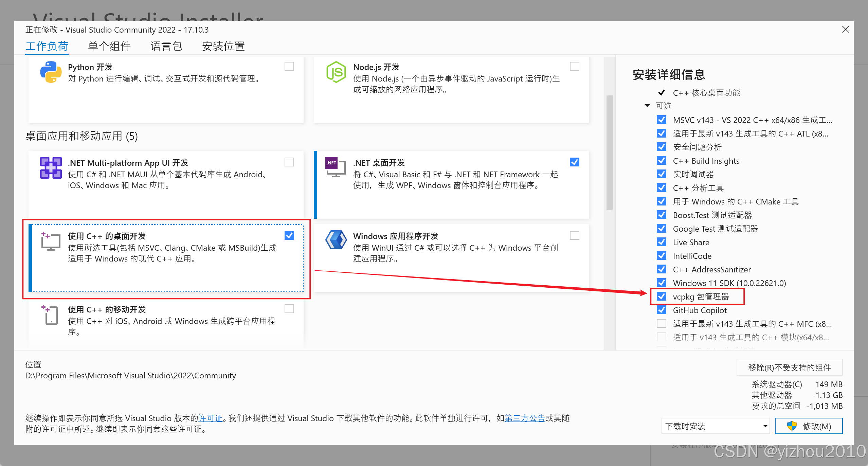Uncheck 实时调试器 component
The image size is (868, 466).
coord(662,174)
